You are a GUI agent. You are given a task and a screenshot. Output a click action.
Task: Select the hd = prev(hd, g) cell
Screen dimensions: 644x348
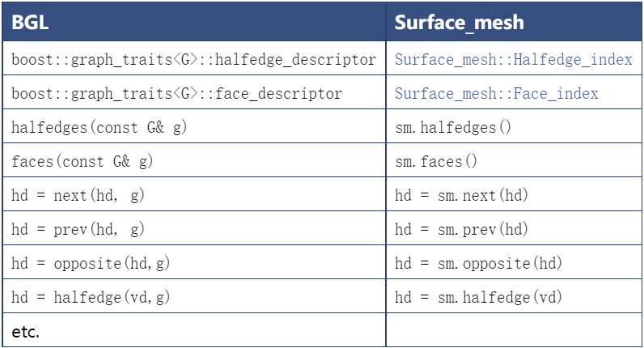click(194, 228)
